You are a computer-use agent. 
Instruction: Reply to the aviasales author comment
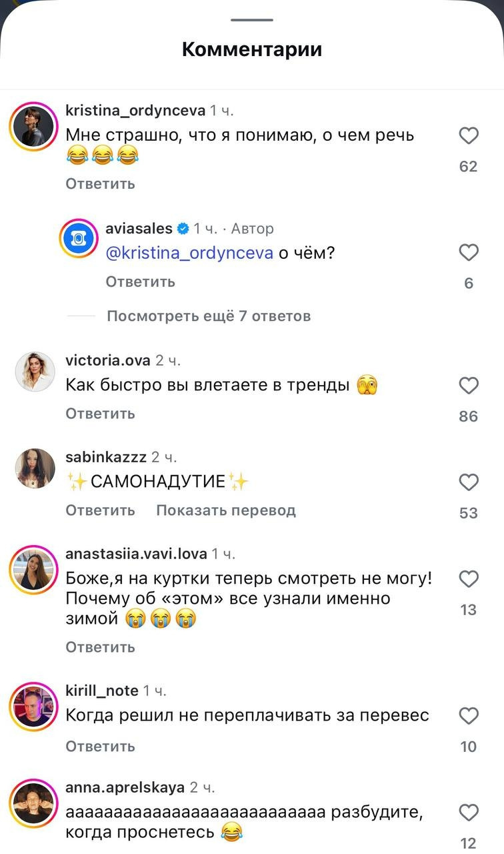click(140, 282)
